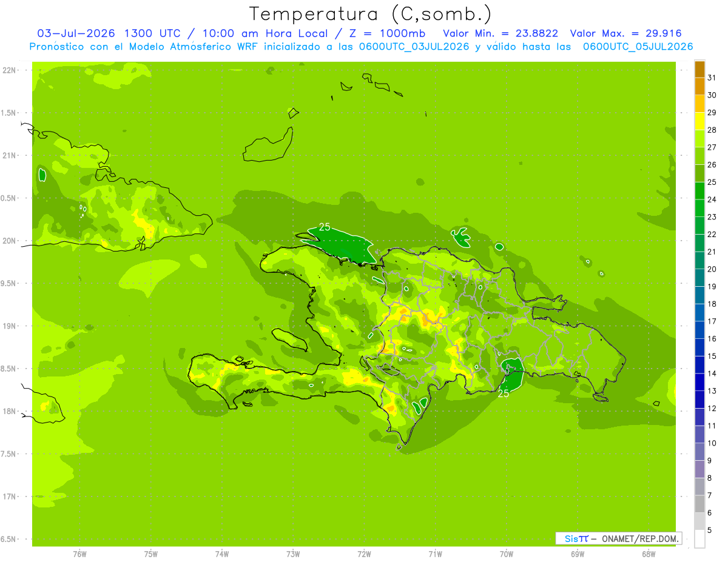Click the 71W longitude axis label
Screen dimensions: 728x562
click(435, 554)
